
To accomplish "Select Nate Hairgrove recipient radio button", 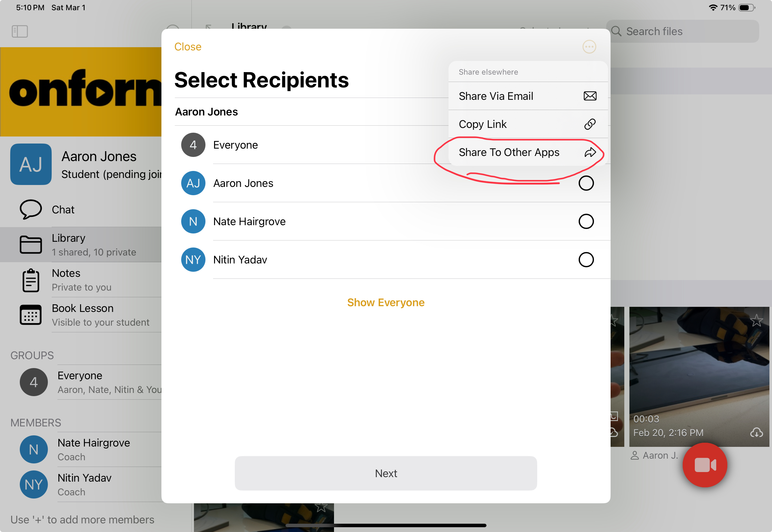I will tap(586, 221).
